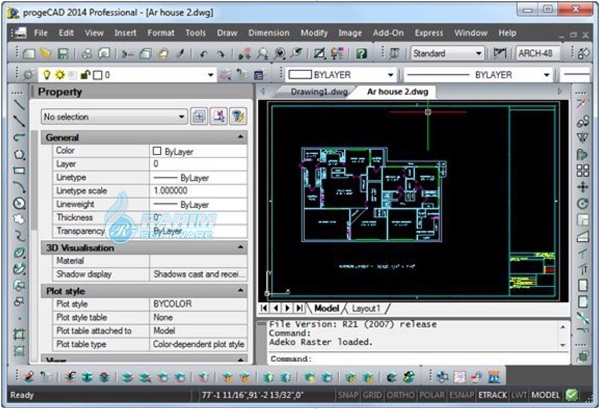Select the Polygon draw tool

click(19, 154)
